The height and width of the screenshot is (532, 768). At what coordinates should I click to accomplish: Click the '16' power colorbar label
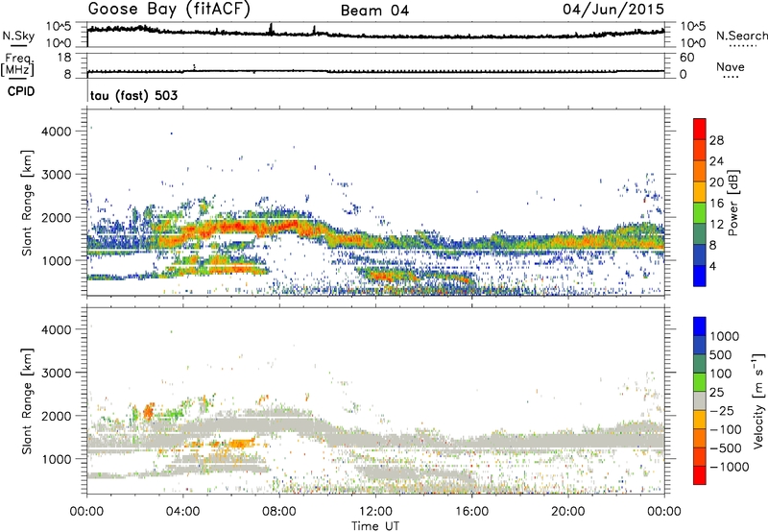click(716, 204)
